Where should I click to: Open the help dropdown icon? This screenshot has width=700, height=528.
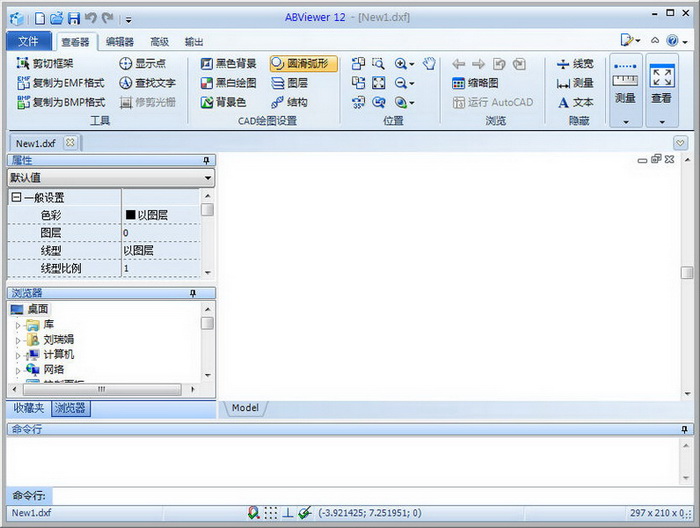point(676,41)
